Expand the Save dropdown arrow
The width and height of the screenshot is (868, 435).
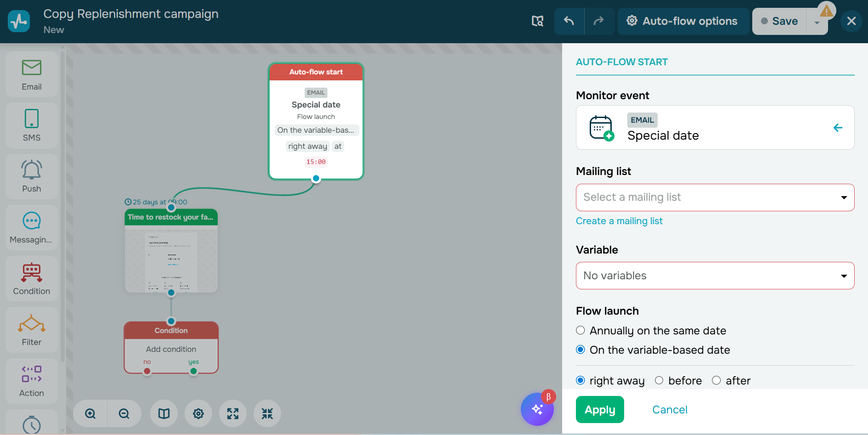coord(817,23)
